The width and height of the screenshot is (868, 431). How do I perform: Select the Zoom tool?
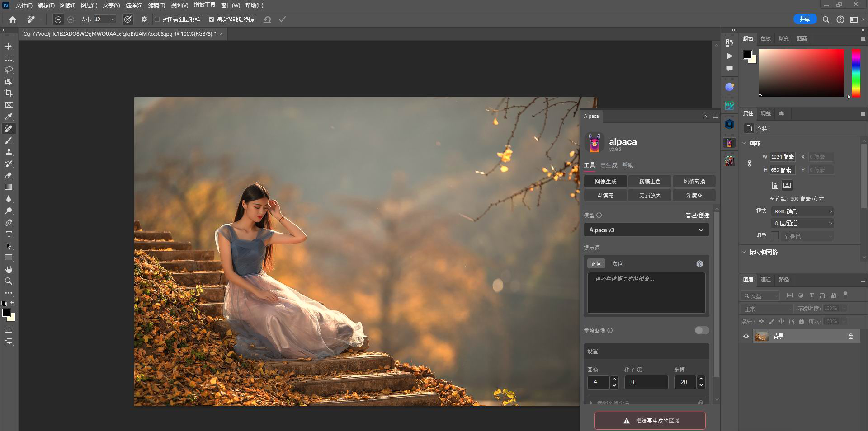pos(9,281)
